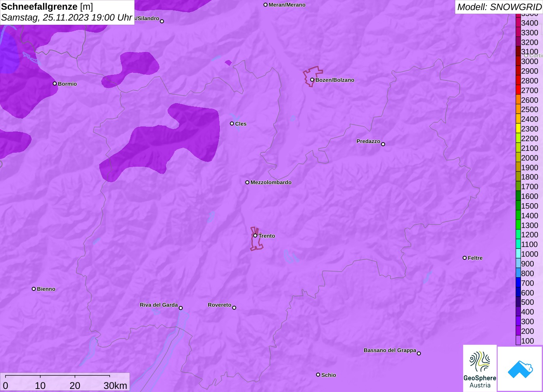Click the Silandro location marker

point(162,21)
